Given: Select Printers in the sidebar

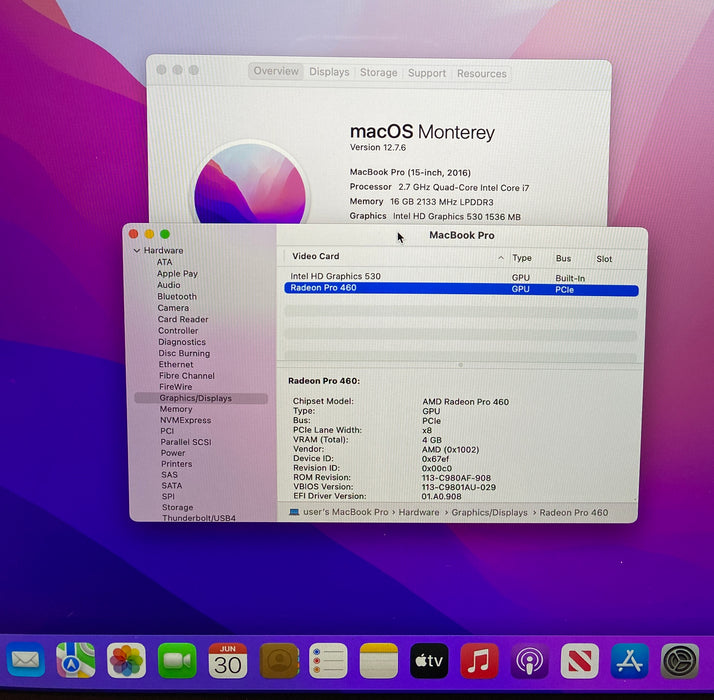Looking at the screenshot, I should click(x=177, y=464).
